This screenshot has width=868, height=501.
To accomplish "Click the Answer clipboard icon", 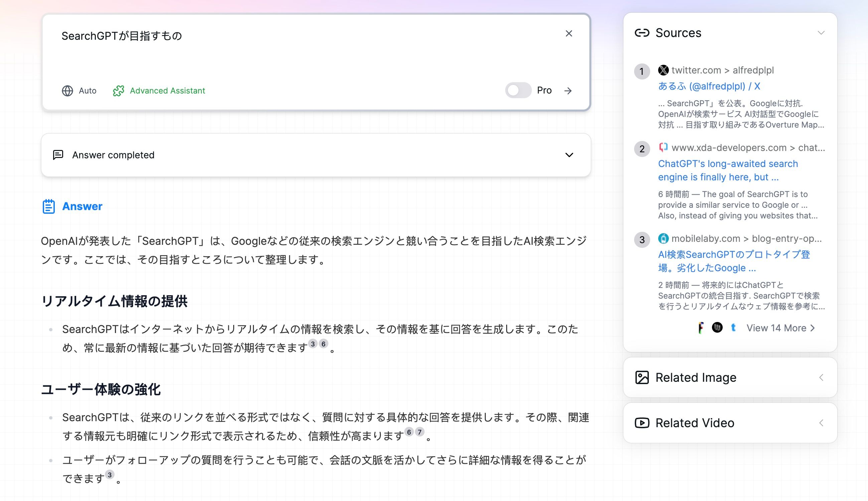I will pyautogui.click(x=48, y=206).
